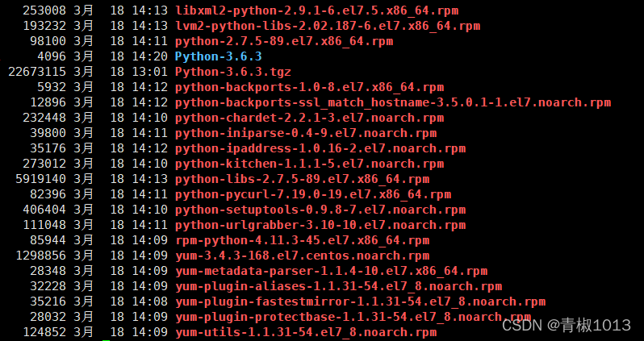Screen dimensions: 644x341
Task: Click yum-3.4.3-168.el7.centos.noarch.rpm filename
Action: (x=303, y=256)
